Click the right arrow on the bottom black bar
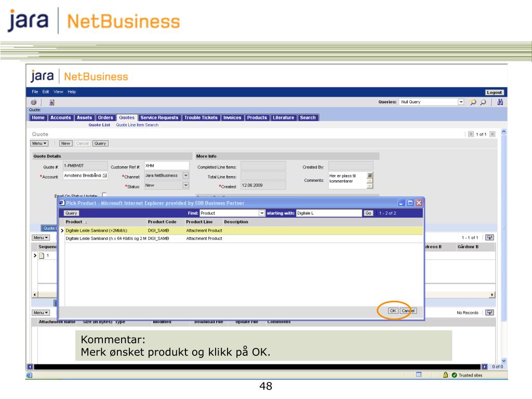Image resolution: width=532 pixels, height=399 pixels. 484,367
